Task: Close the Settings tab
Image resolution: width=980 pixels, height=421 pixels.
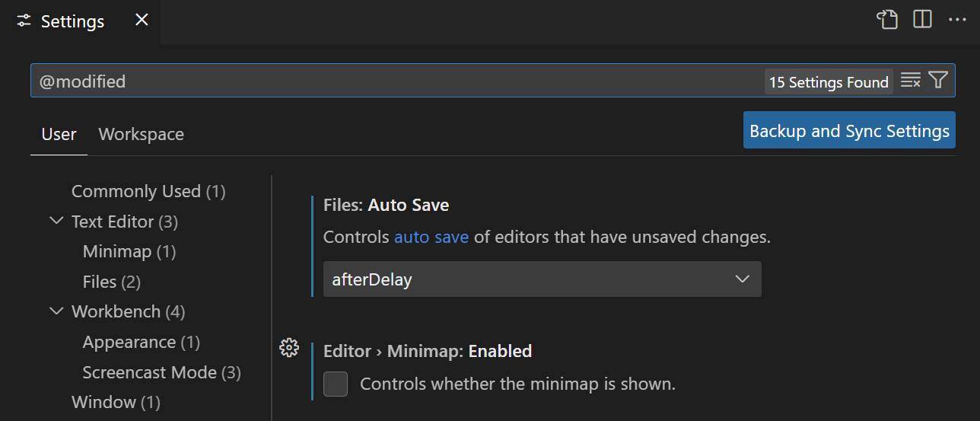Action: [142, 21]
